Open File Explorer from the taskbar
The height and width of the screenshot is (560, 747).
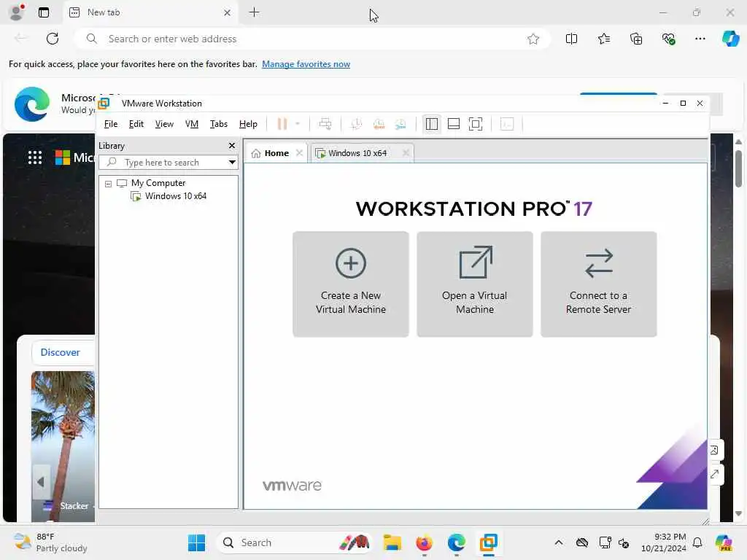pyautogui.click(x=392, y=542)
